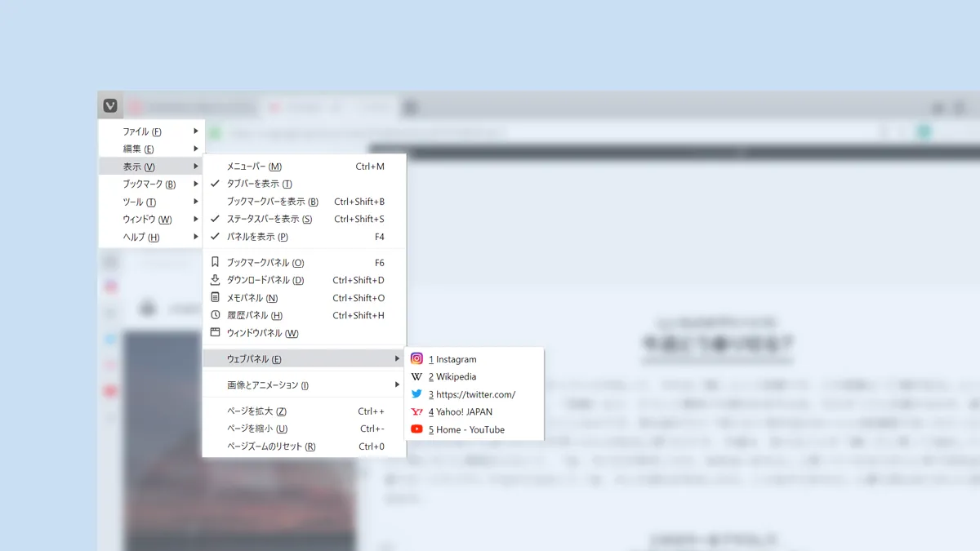Click the download icon beside ダウンロードパネル
The height and width of the screenshot is (551, 980).
pyautogui.click(x=215, y=280)
